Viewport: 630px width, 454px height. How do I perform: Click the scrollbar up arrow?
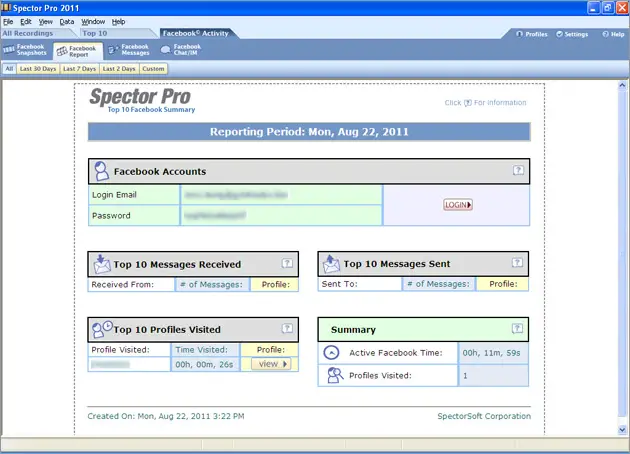tap(622, 85)
